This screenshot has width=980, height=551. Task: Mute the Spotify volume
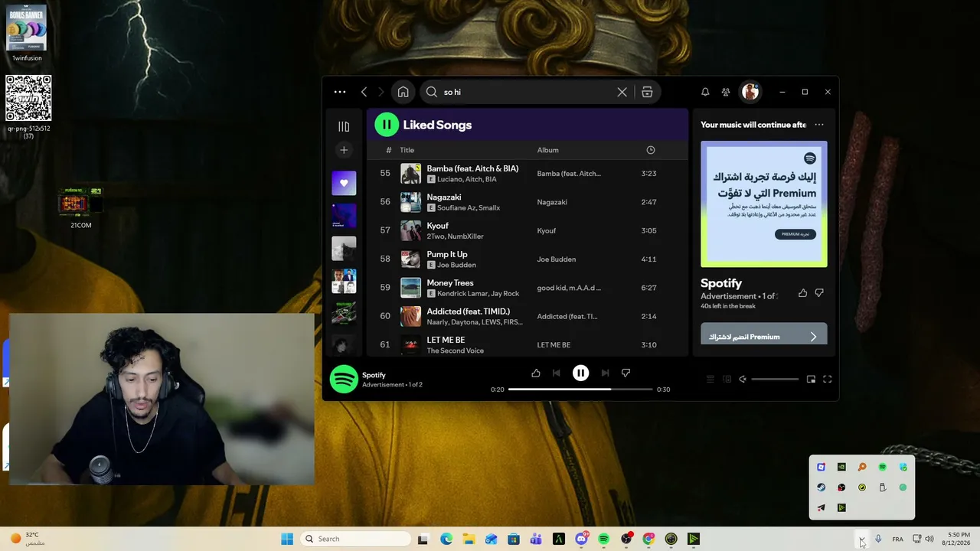point(743,379)
